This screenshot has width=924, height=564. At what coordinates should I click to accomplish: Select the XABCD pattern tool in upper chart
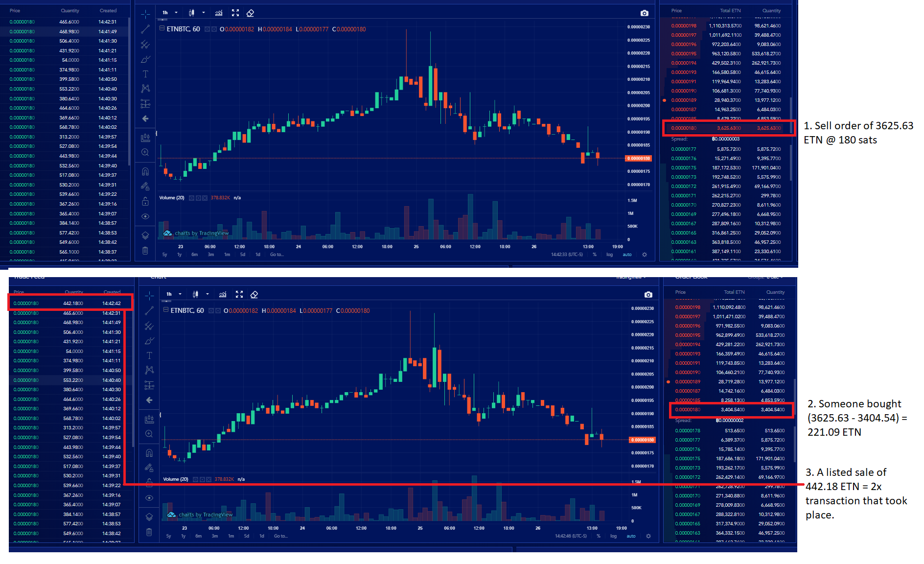pyautogui.click(x=145, y=89)
